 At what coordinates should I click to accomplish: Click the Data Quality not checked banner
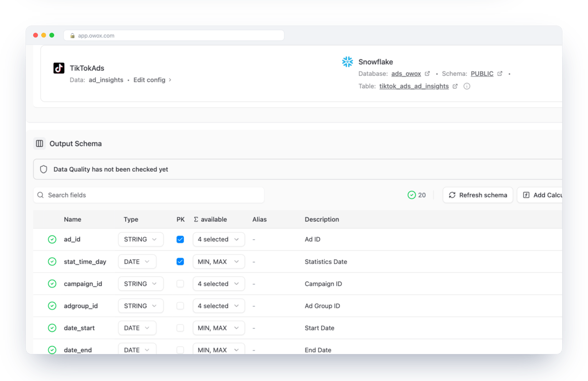298,169
